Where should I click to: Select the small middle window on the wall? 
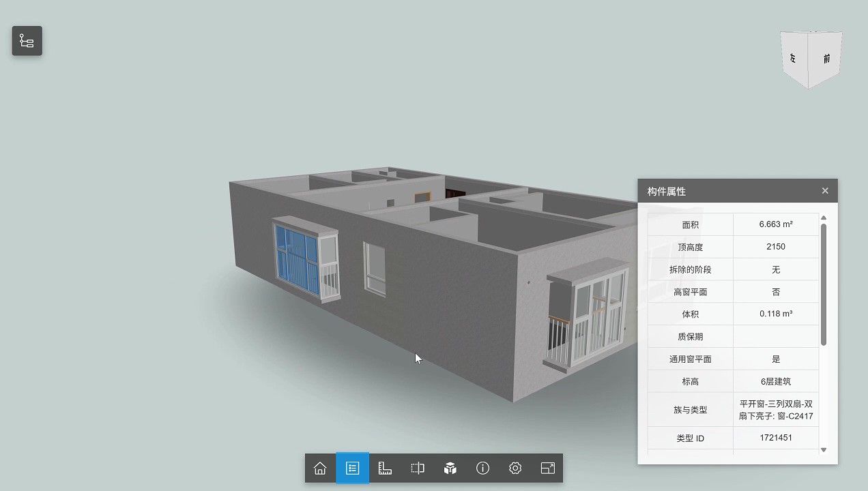pyautogui.click(x=374, y=269)
